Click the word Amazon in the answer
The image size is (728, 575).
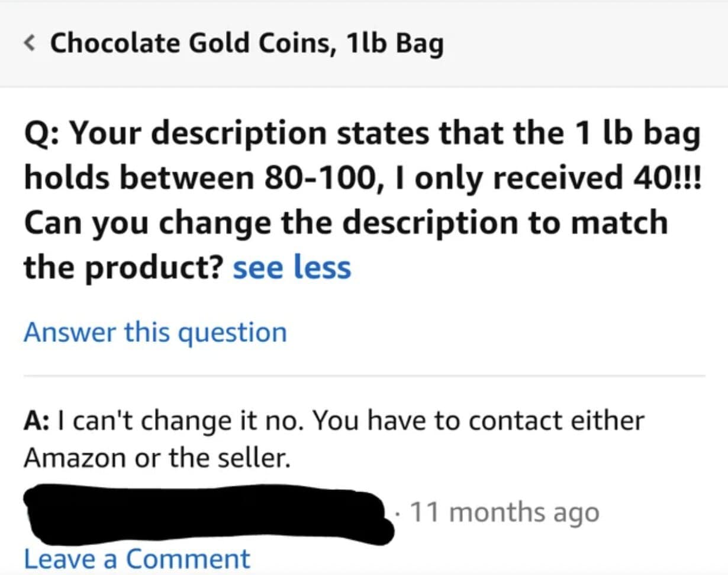75,457
